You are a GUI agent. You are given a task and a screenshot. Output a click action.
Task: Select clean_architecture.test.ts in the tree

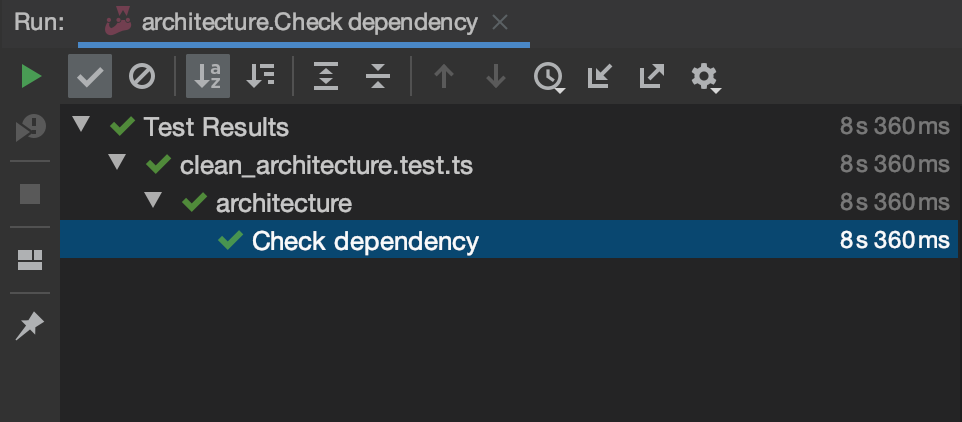tap(326, 166)
